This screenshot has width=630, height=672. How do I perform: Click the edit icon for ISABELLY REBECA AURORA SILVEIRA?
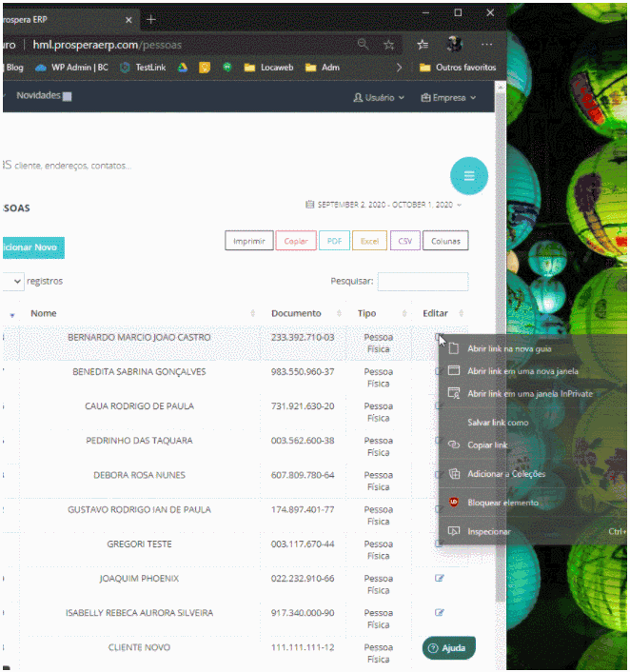pos(439,612)
